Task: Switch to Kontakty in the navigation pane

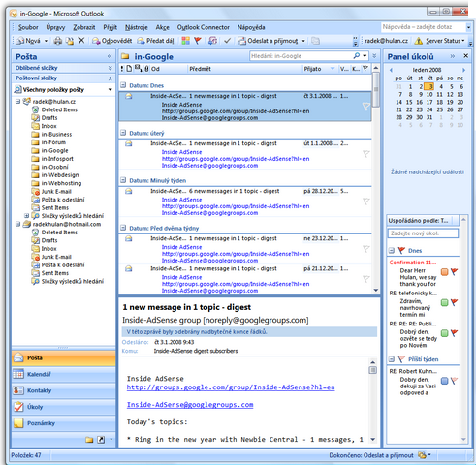Action: [x=64, y=390]
